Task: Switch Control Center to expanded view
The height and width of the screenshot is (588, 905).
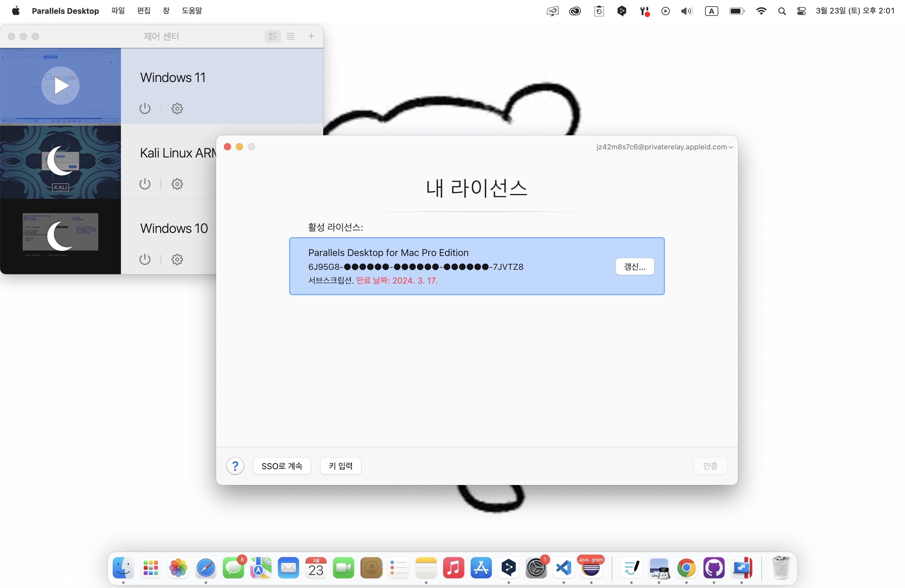Action: click(273, 36)
